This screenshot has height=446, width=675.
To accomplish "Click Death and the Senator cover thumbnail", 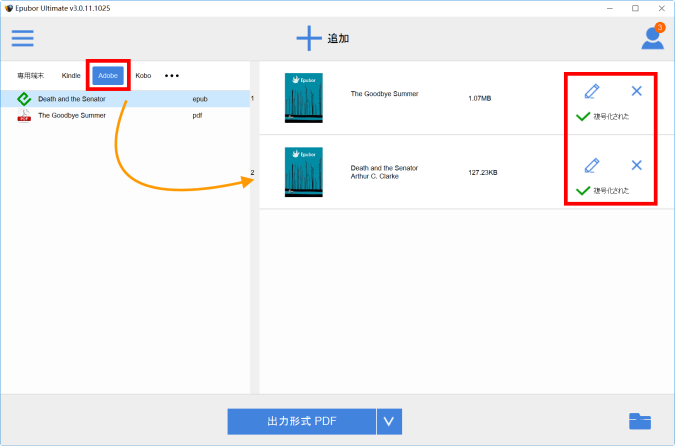I will [303, 172].
